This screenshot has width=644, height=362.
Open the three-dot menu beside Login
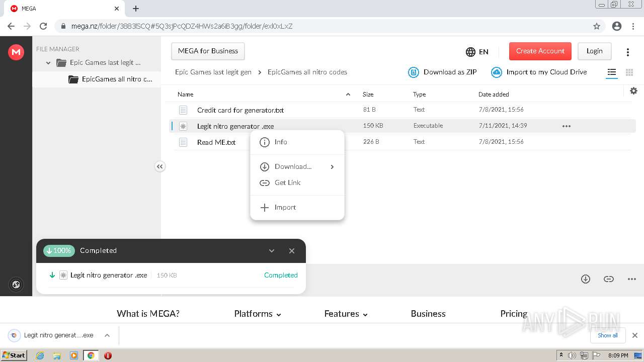[x=627, y=52]
